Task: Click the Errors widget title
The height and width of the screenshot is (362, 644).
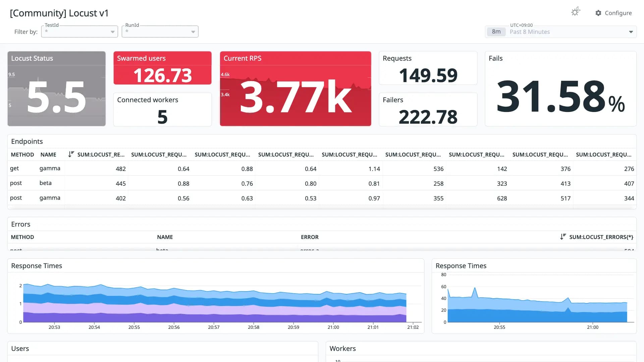Action: click(x=20, y=224)
